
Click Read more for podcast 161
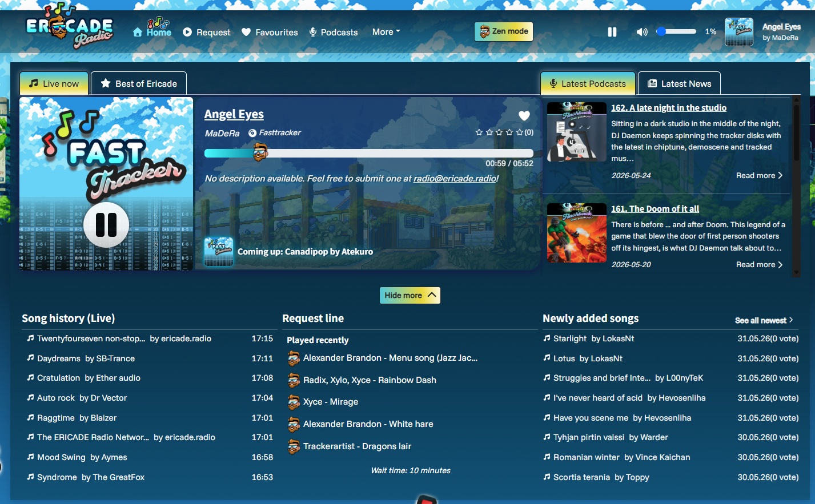coord(760,264)
